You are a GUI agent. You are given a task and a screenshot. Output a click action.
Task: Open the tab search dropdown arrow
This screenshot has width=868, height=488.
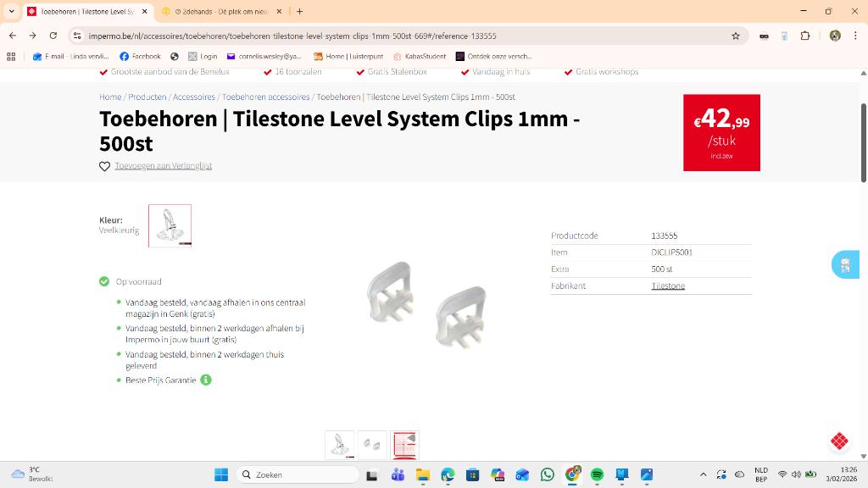[x=11, y=11]
